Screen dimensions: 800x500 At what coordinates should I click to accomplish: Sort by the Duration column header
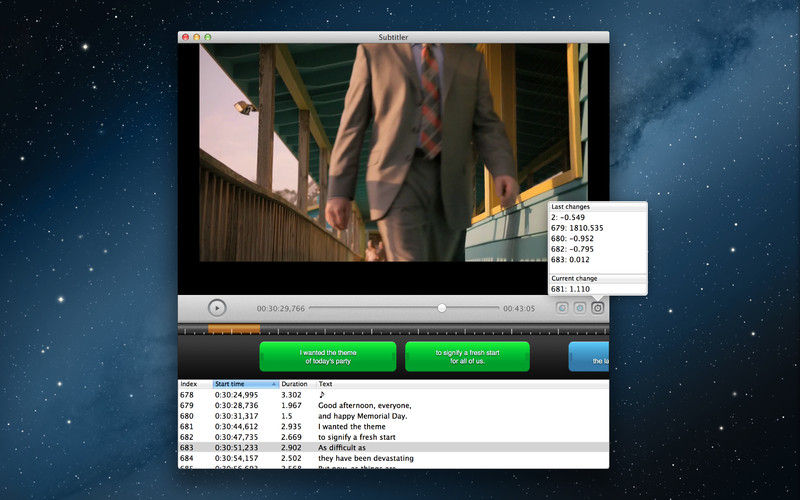(x=297, y=384)
